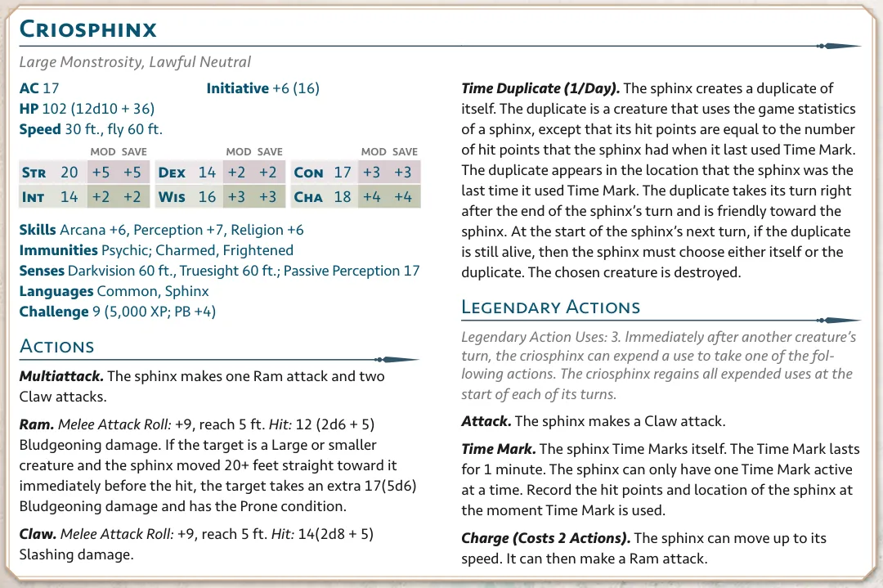Screen dimensions: 883x588
Task: Click the Large Monstrosity, Lawful Neutral subtitle
Action: point(135,62)
